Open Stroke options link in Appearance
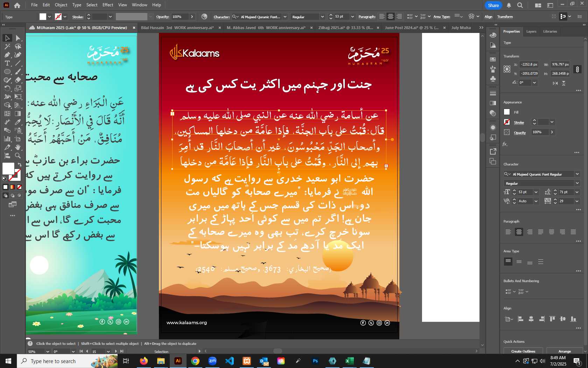This screenshot has height=368, width=588. (x=519, y=122)
